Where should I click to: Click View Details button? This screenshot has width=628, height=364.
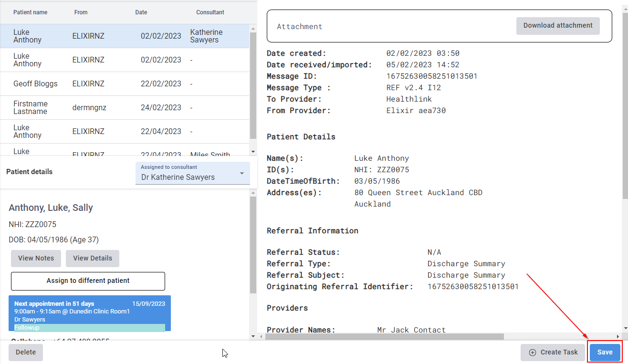click(x=93, y=259)
